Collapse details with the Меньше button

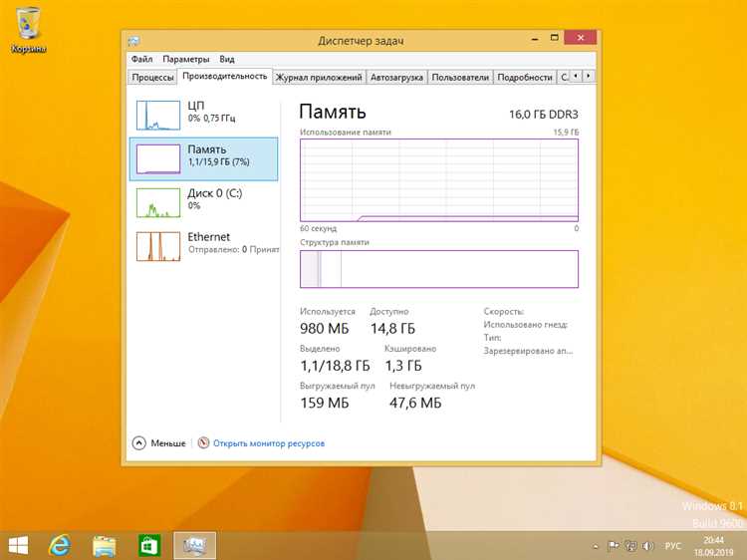[x=159, y=443]
